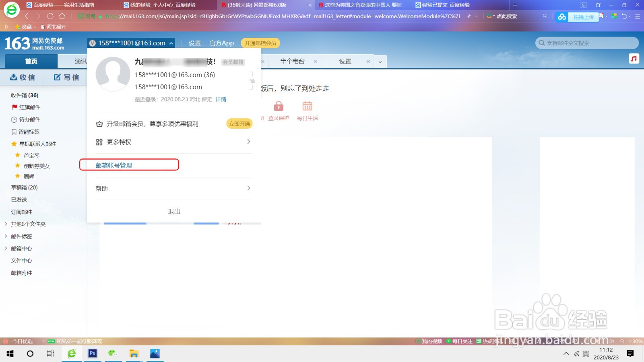Open 草稿箱 (20) folder
The width and height of the screenshot is (644, 362).
[24, 187]
